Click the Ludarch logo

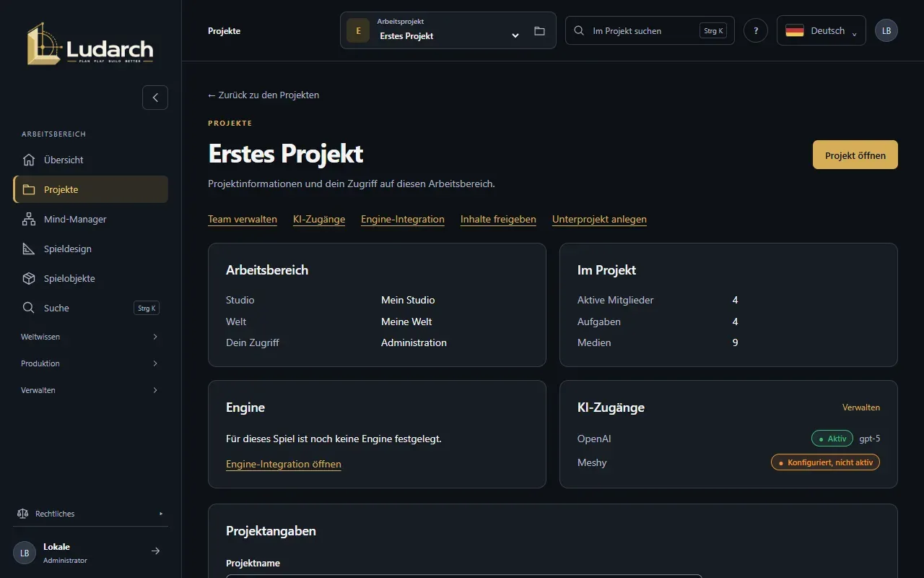pos(90,43)
